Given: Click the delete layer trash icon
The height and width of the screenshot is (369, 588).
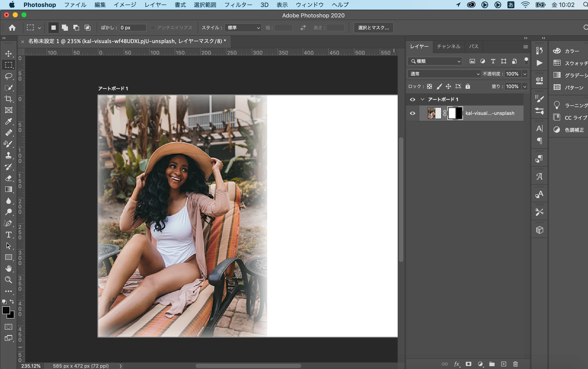Looking at the screenshot, I should [515, 364].
